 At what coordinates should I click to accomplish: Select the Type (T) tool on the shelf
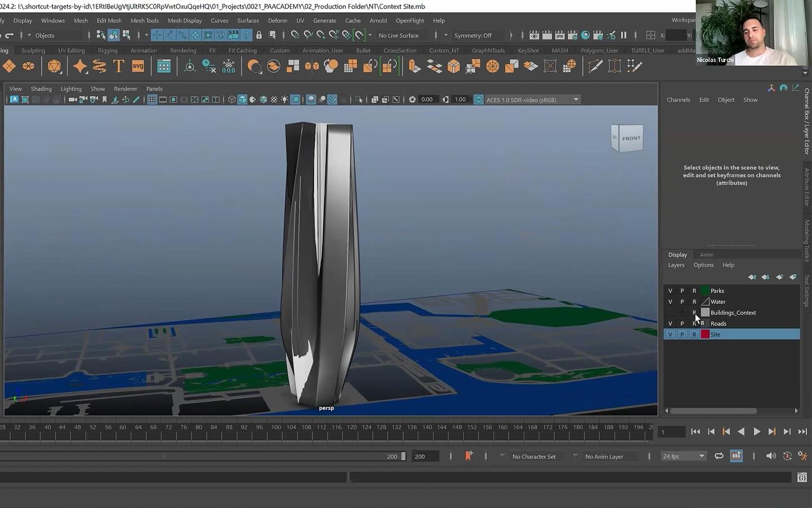118,65
